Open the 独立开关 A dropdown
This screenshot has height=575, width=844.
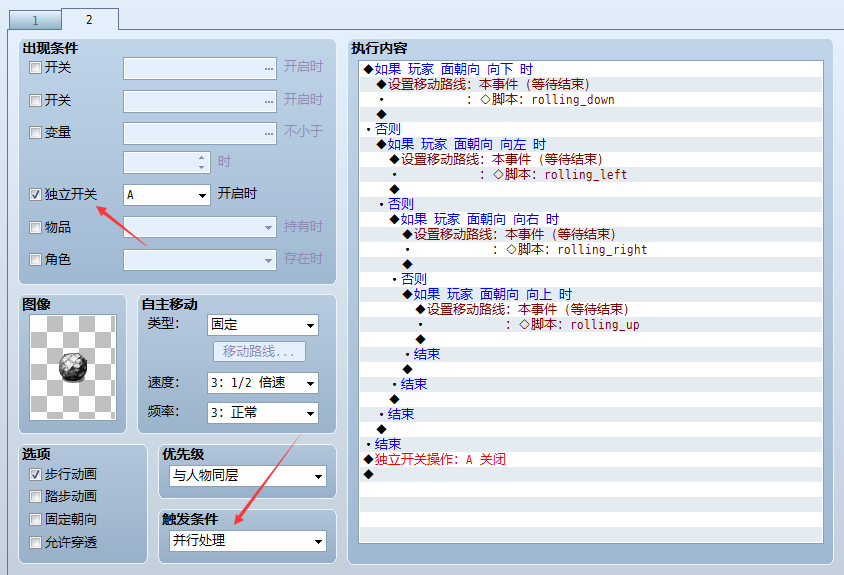167,195
